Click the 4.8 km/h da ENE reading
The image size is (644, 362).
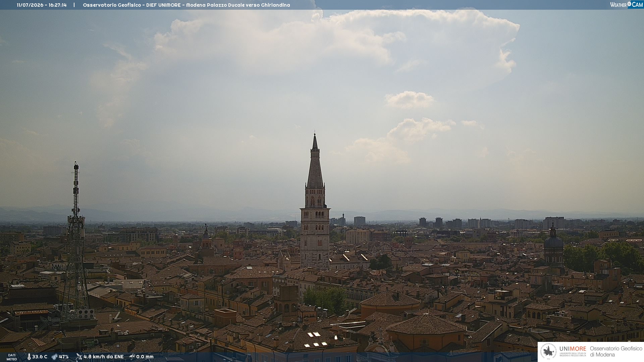tap(104, 357)
